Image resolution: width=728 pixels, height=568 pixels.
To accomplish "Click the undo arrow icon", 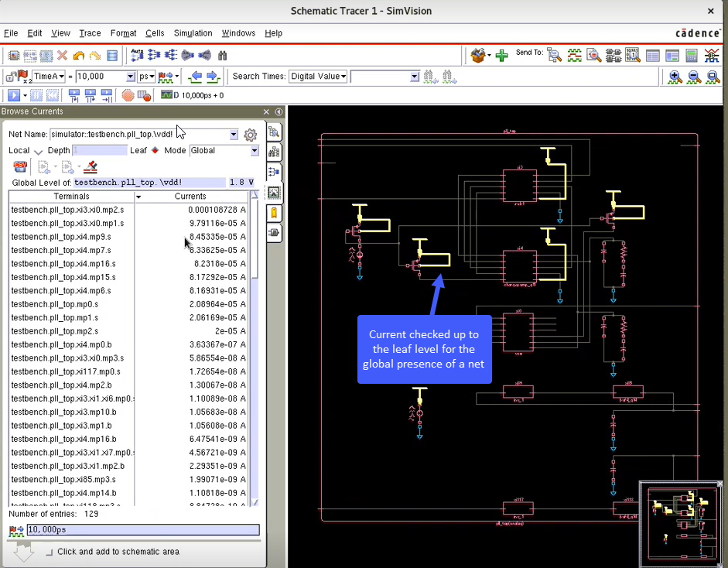I will 79,56.
